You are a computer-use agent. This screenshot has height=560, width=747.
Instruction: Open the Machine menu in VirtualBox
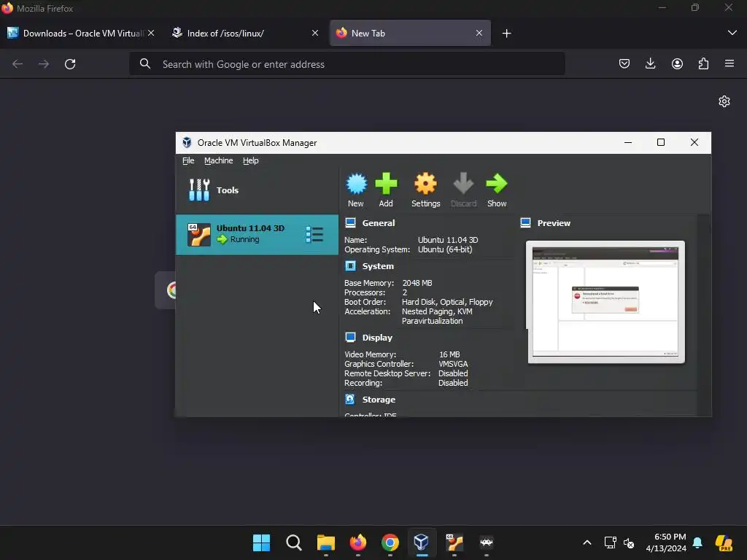(219, 160)
